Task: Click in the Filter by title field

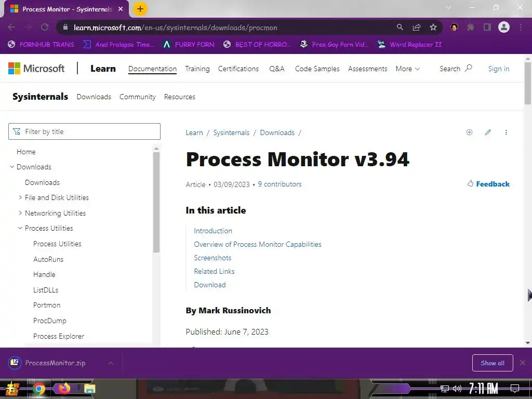Action: point(84,131)
